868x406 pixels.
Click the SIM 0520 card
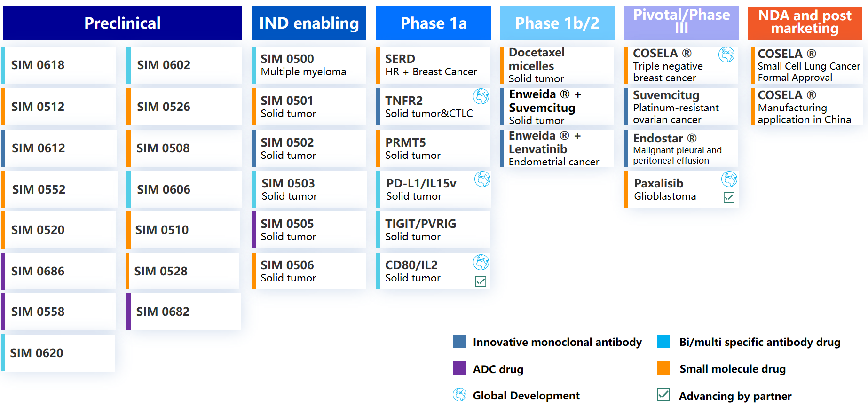tap(59, 230)
